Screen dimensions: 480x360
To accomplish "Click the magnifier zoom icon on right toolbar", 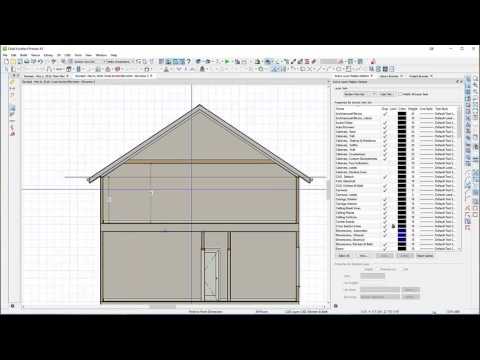I will tap(475, 79).
